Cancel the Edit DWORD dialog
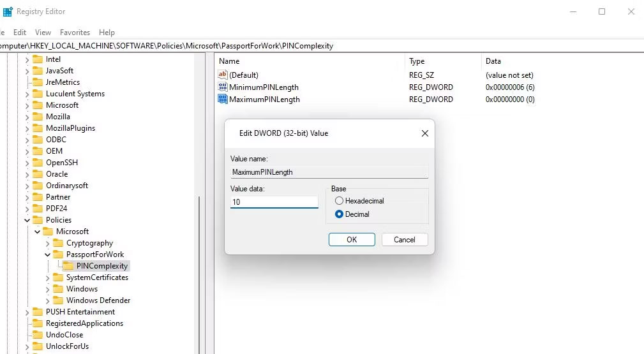Viewport: 644px width, 354px height. 404,240
